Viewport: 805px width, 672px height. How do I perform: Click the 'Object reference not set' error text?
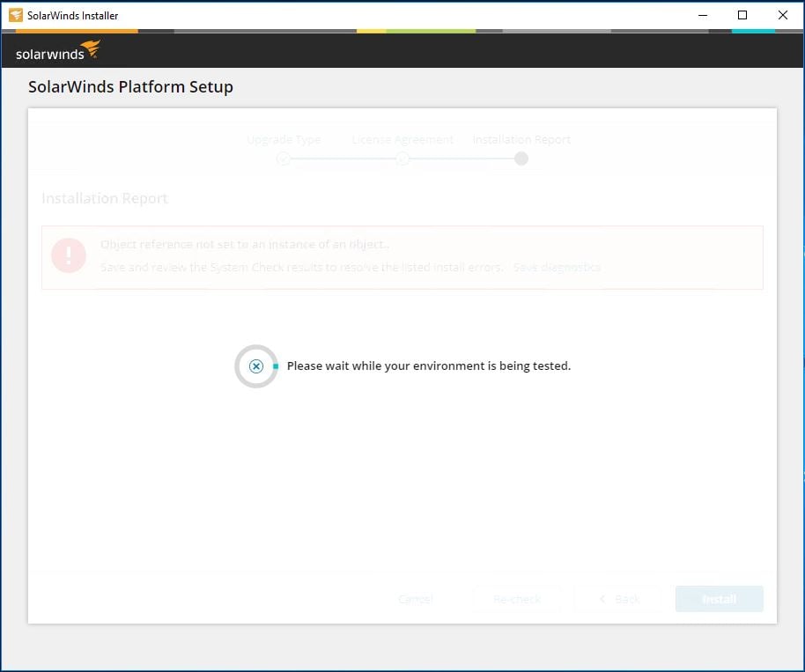click(244, 244)
